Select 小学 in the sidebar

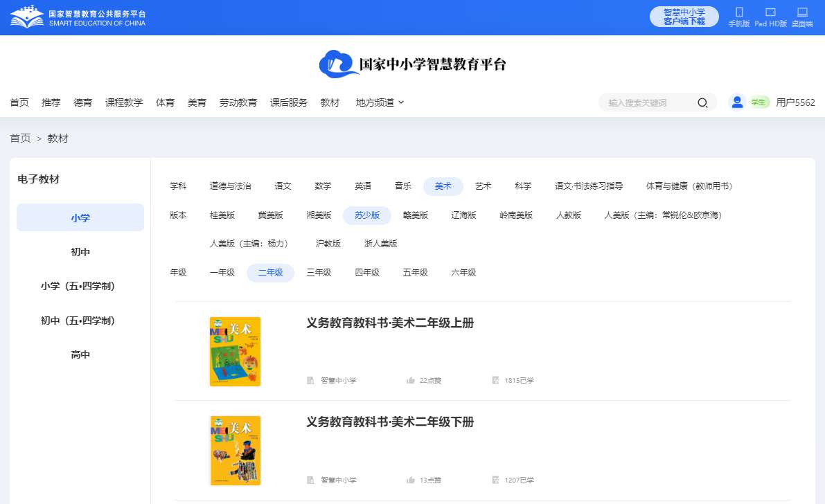click(x=80, y=217)
